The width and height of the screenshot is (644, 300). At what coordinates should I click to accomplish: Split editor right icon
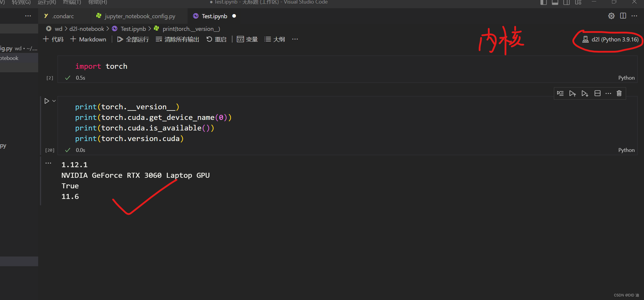623,16
